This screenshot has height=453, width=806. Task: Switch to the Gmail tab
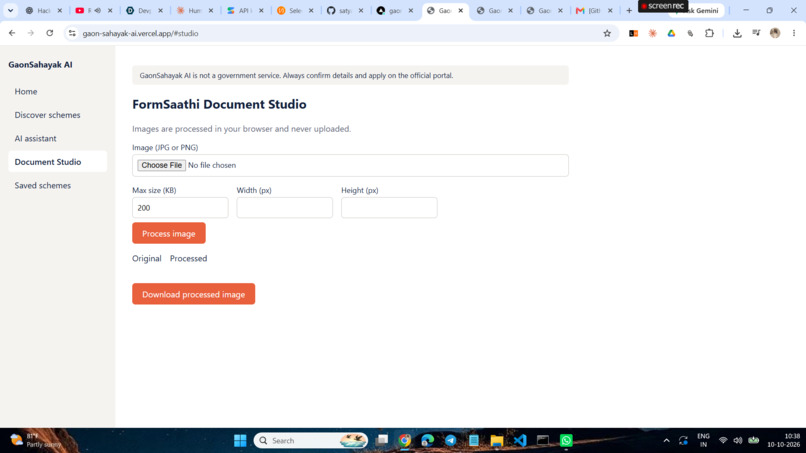[595, 10]
